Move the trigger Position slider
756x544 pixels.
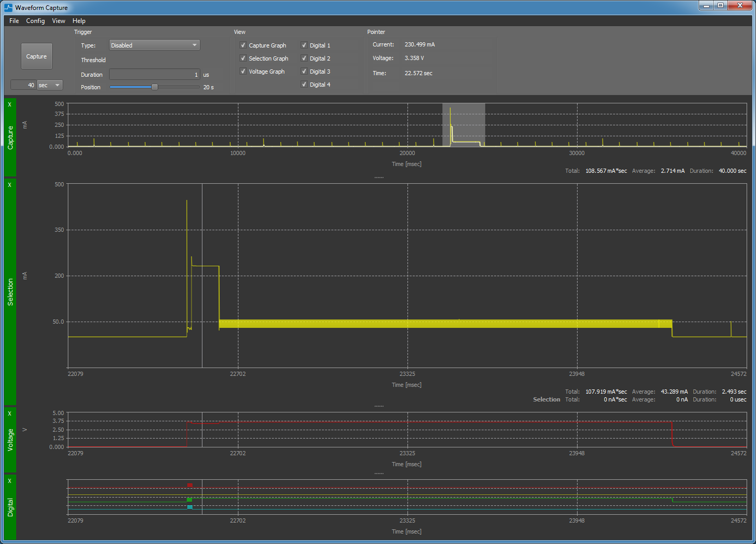[154, 87]
